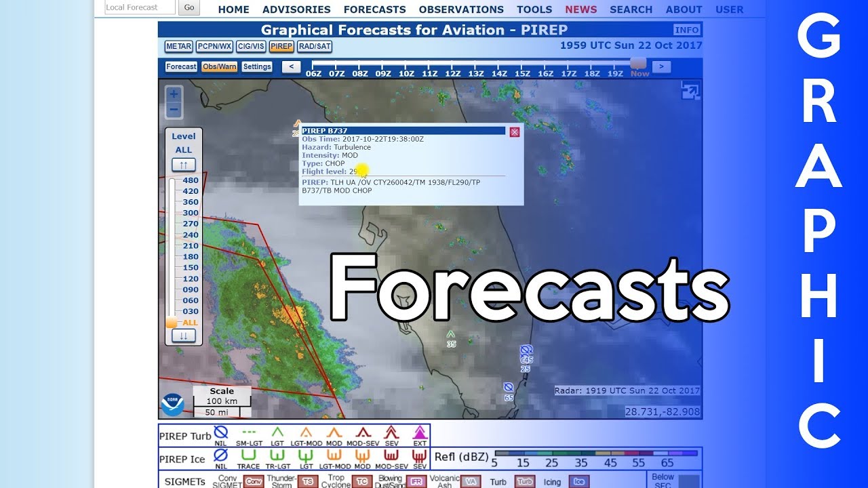
Task: Click the INFO button
Action: (x=687, y=30)
